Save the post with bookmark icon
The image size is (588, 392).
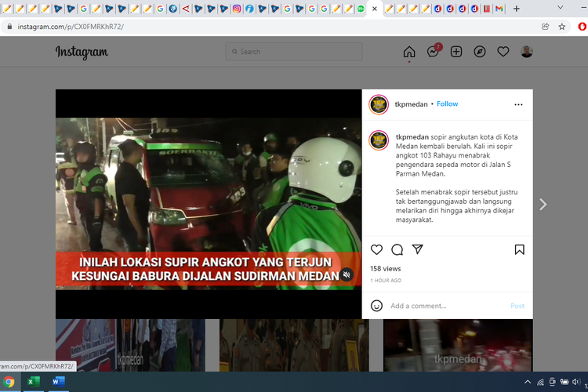pyautogui.click(x=519, y=249)
